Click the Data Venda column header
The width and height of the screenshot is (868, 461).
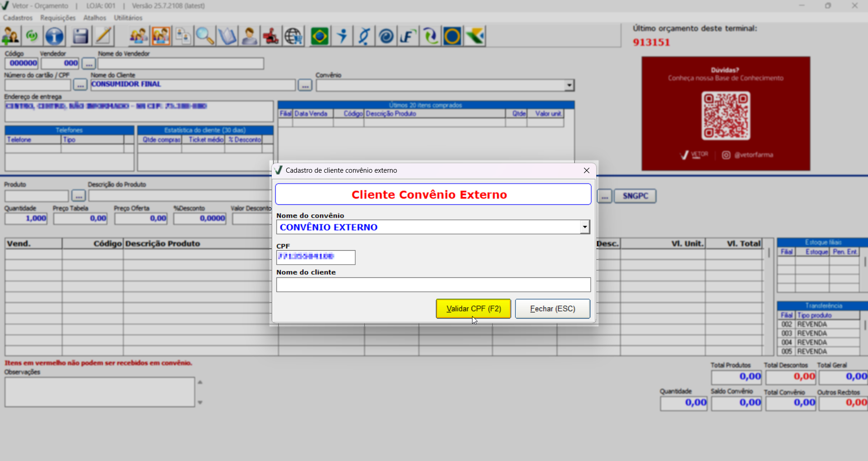click(x=313, y=114)
